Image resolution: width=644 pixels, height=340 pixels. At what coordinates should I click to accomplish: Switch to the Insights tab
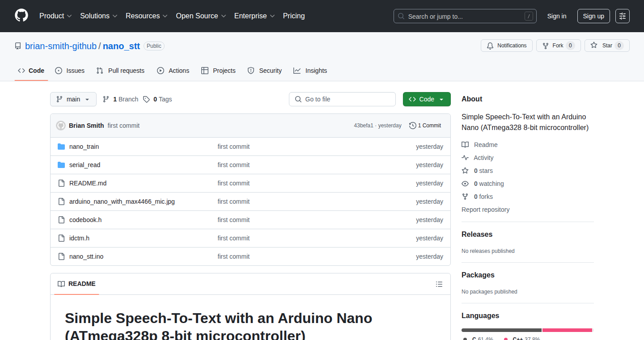coord(310,71)
